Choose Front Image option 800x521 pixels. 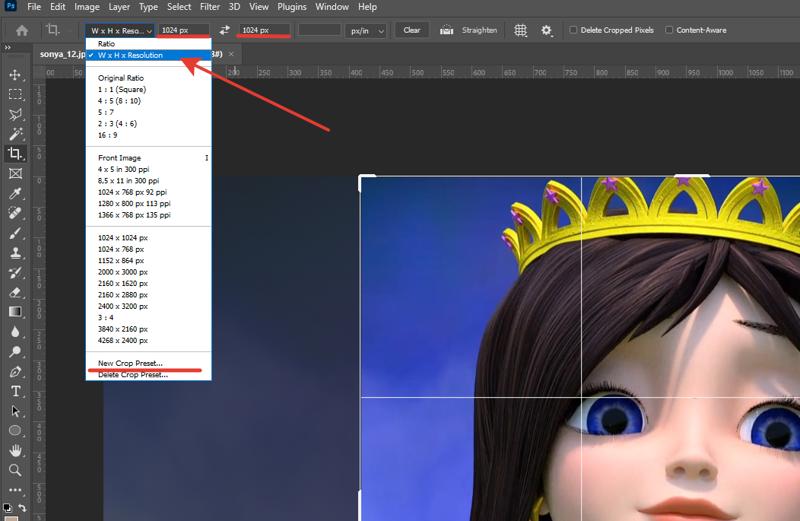pyautogui.click(x=148, y=158)
